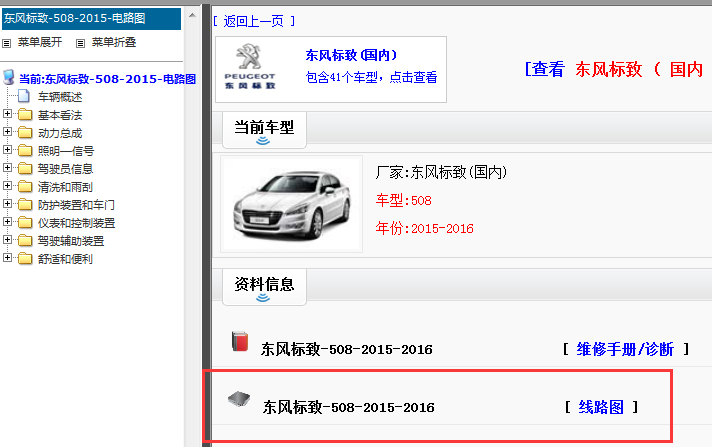The height and width of the screenshot is (447, 712).
Task: Expand the 防护装置和车门 tree node
Action: point(7,203)
